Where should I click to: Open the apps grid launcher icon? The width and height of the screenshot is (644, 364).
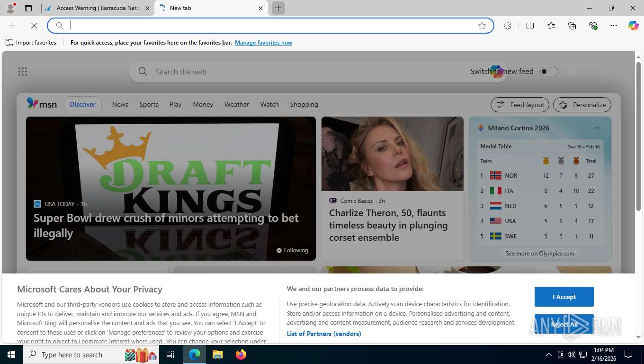click(x=23, y=72)
